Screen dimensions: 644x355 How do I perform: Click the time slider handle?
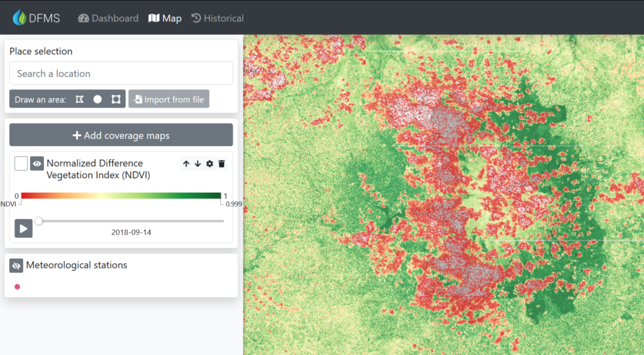[x=38, y=221]
